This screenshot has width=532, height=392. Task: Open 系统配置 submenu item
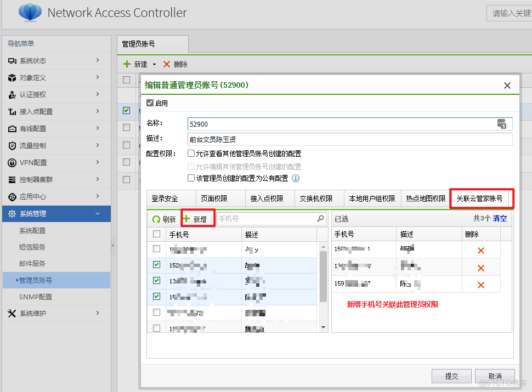pos(32,231)
